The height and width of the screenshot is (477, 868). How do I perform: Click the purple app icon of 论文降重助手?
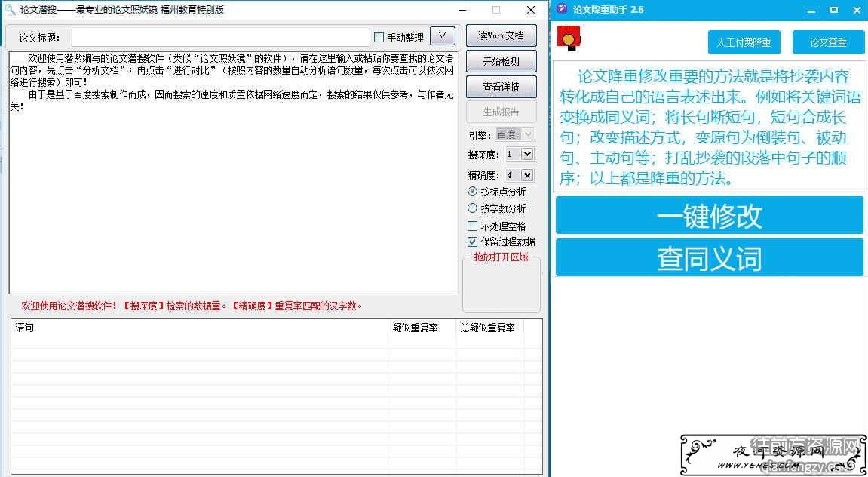[562, 9]
